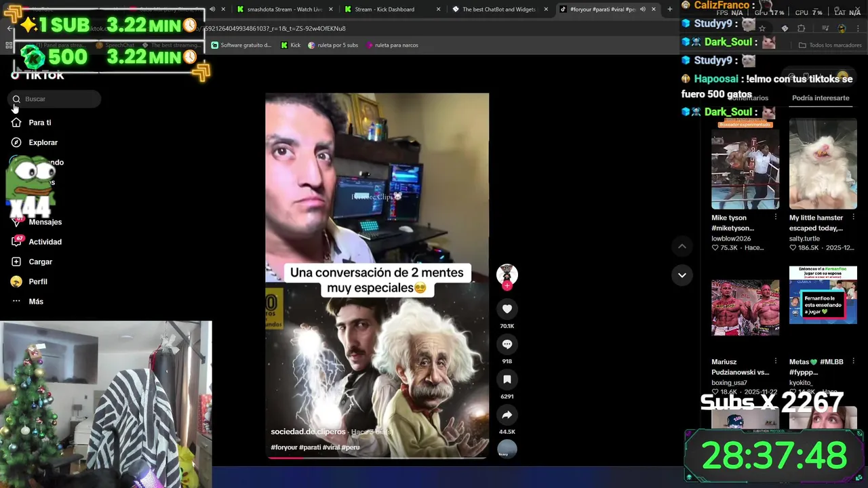Open options menu for My little hamster video
Image resolution: width=868 pixels, height=488 pixels.
853,217
